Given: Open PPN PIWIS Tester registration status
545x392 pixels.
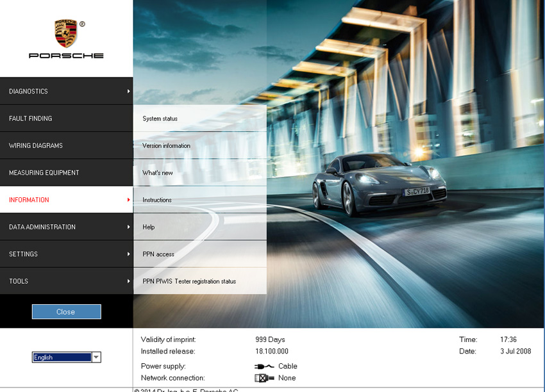Looking at the screenshot, I should point(200,281).
